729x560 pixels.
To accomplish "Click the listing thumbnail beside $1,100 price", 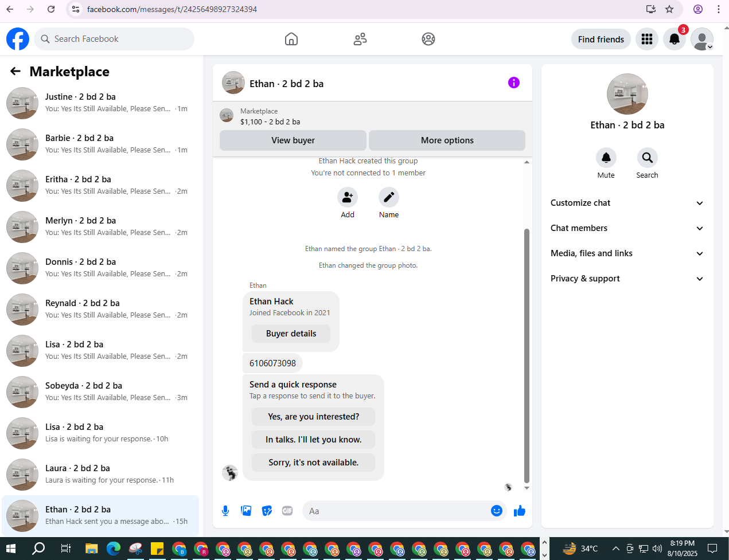I will pos(227,115).
